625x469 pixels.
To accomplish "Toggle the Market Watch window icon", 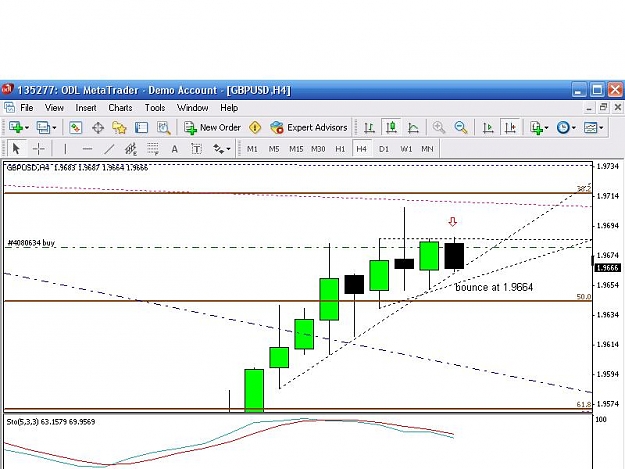I will point(75,128).
